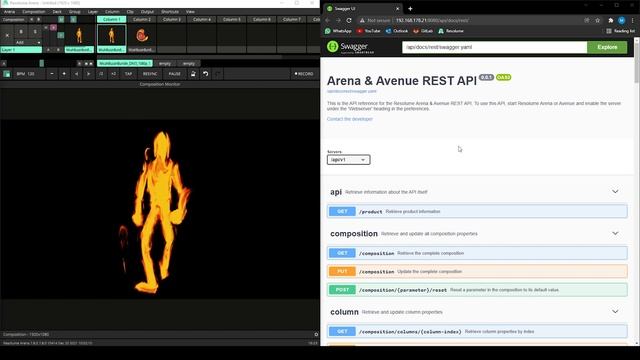640x360 pixels.
Task: Click the RECORD button
Action: tap(304, 74)
